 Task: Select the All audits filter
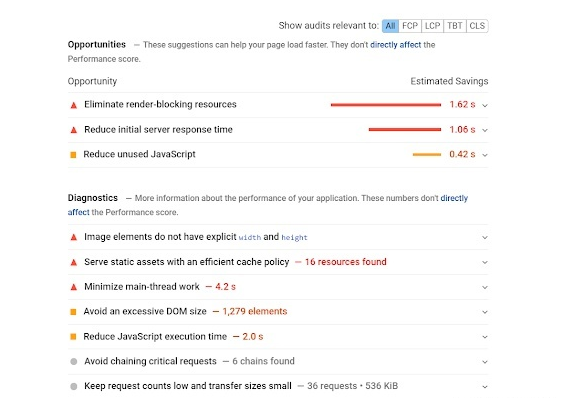pyautogui.click(x=390, y=26)
